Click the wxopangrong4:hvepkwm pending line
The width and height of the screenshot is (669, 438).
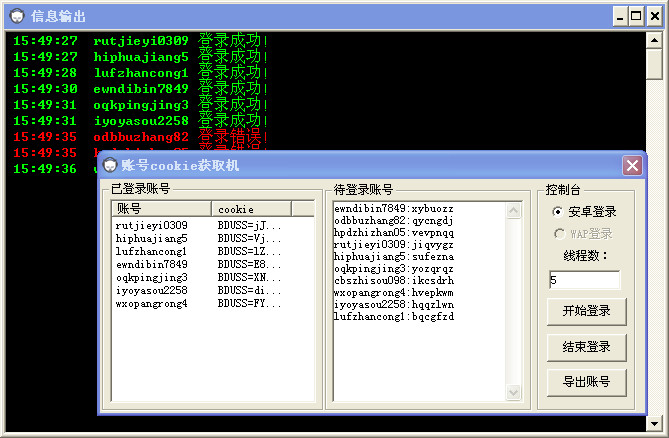(x=394, y=293)
